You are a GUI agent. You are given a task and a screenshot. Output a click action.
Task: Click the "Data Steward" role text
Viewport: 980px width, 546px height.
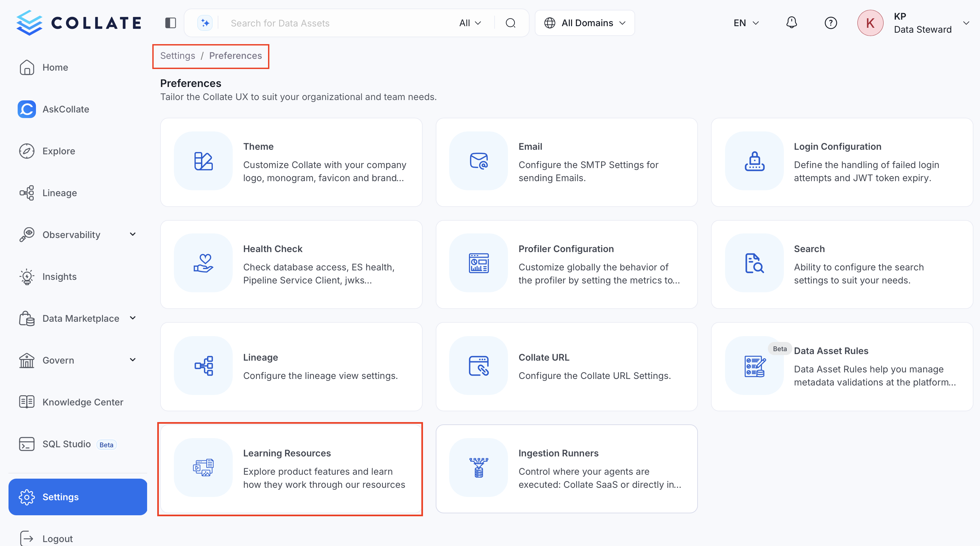922,30
